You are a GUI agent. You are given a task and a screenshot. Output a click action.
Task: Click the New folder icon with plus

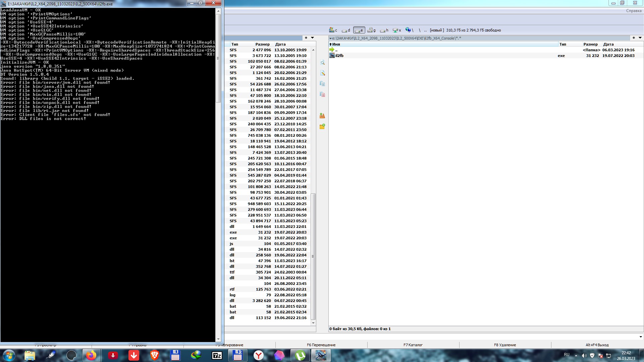coord(322,127)
